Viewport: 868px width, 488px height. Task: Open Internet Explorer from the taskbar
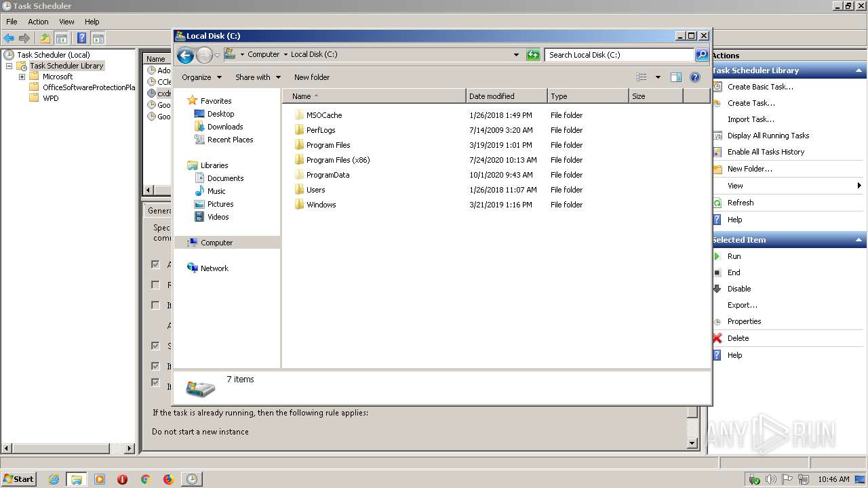tap(54, 479)
